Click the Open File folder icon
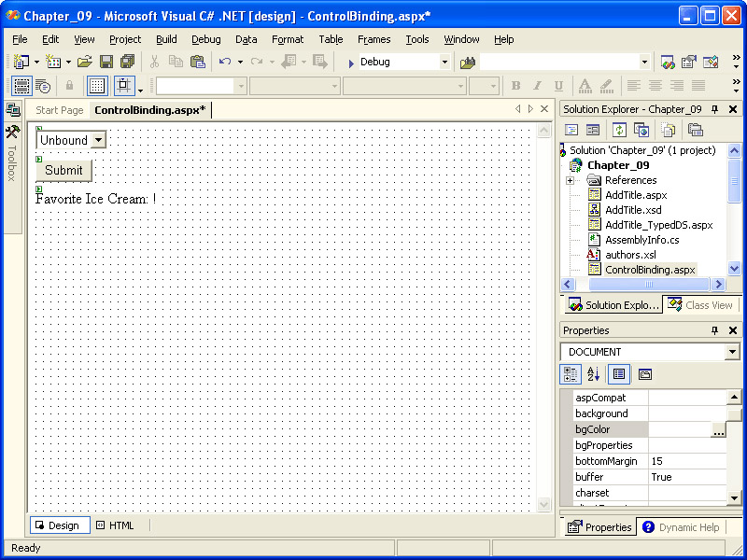Screen dimensions: 747x560 click(85, 62)
